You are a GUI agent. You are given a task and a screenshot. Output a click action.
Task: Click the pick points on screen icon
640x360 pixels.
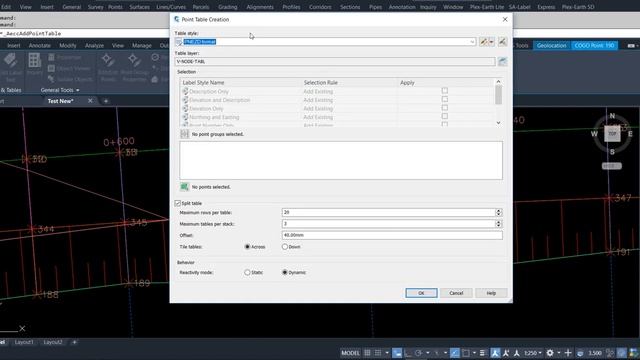point(184,187)
